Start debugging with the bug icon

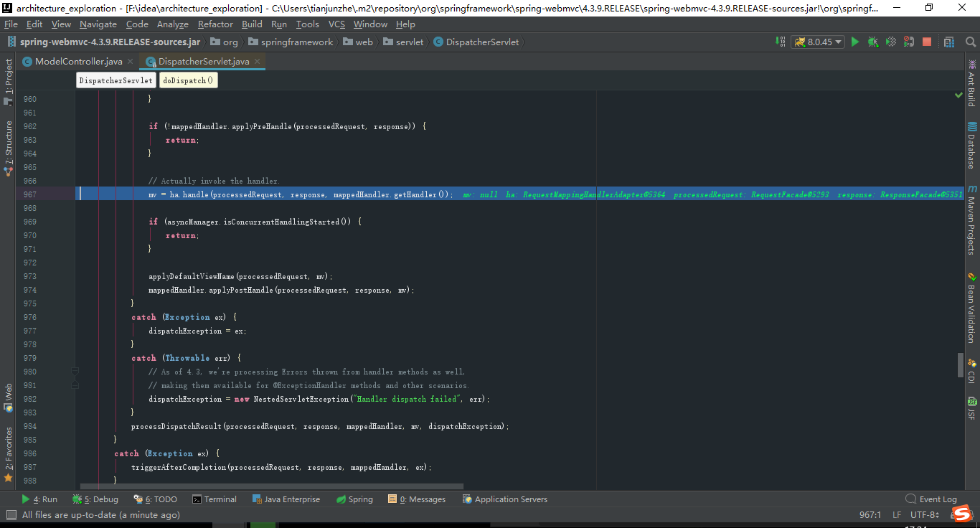[x=873, y=41]
